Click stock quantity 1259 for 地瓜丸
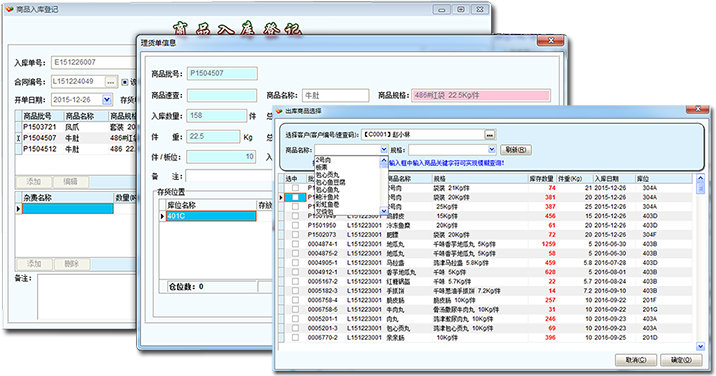Image resolution: width=716 pixels, height=376 pixels. (548, 244)
